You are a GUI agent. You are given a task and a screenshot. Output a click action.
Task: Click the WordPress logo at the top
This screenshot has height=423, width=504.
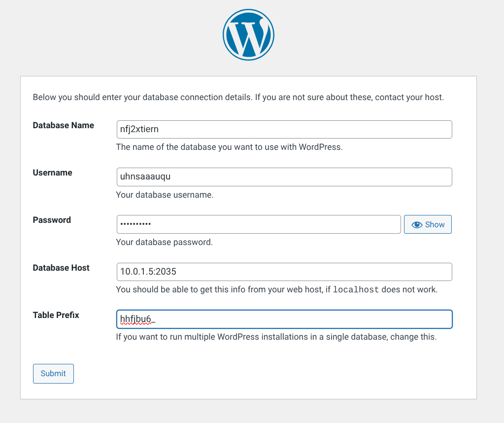[x=248, y=35]
